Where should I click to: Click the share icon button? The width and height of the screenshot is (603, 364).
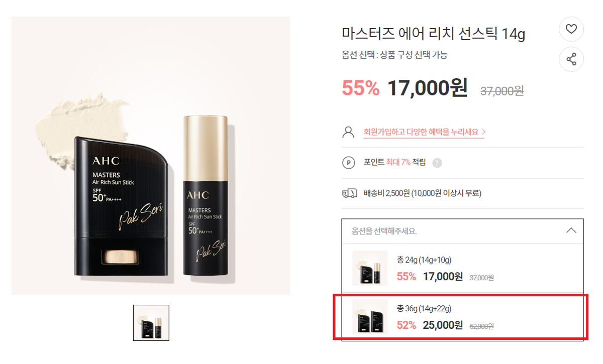coord(571,60)
